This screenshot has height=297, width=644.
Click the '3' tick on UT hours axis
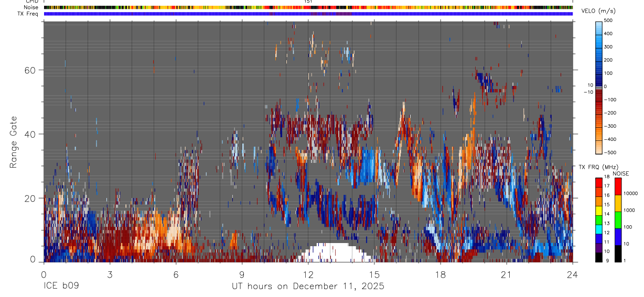[x=110, y=274]
